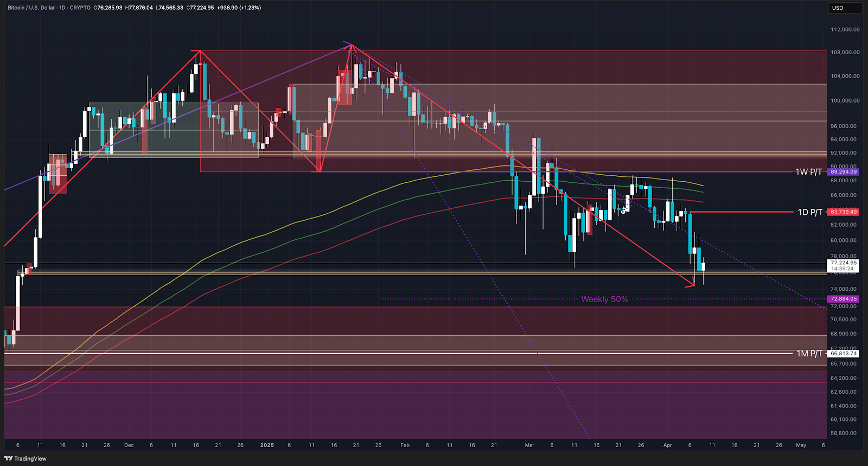Click the Mar label on time axis

pos(529,445)
